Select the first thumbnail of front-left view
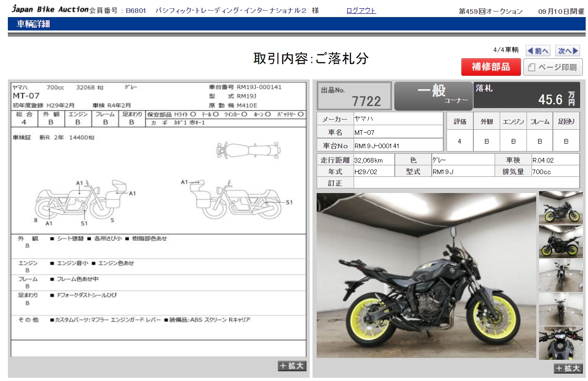The image size is (588, 381). point(561,208)
